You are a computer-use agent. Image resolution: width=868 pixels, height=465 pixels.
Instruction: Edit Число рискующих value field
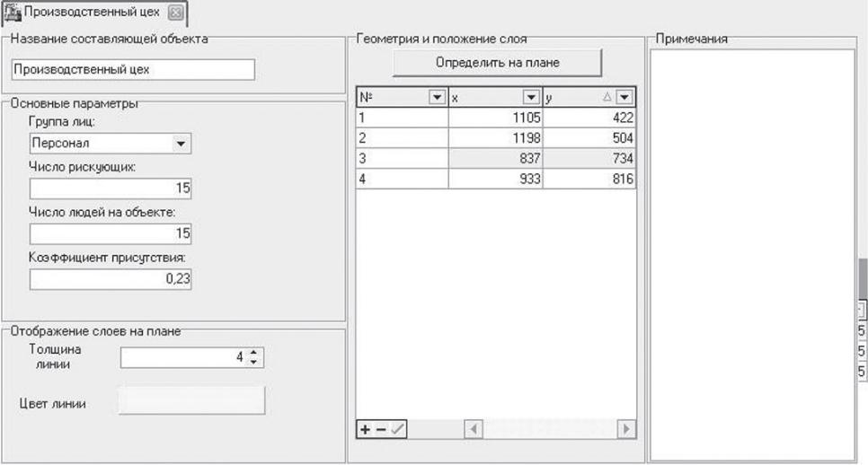tap(111, 189)
